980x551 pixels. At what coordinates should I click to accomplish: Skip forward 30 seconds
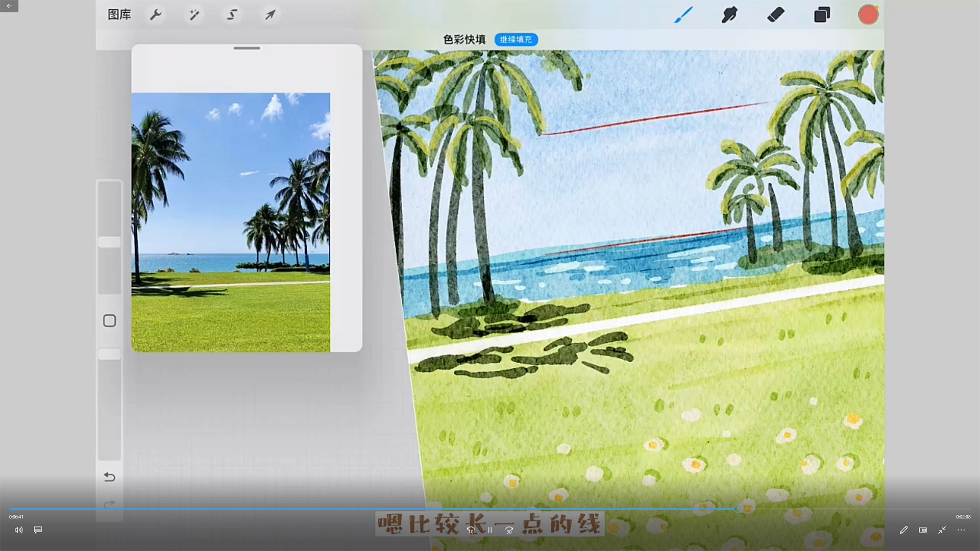(509, 530)
